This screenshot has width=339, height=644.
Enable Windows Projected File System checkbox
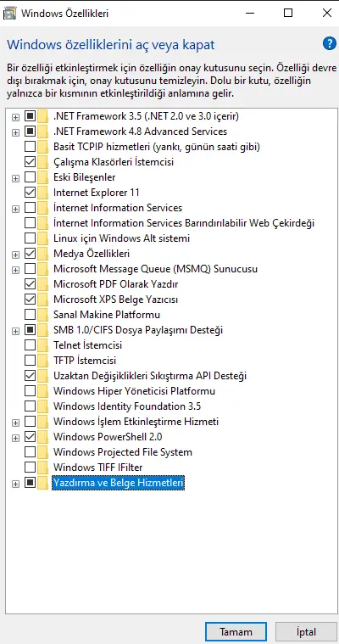30,452
